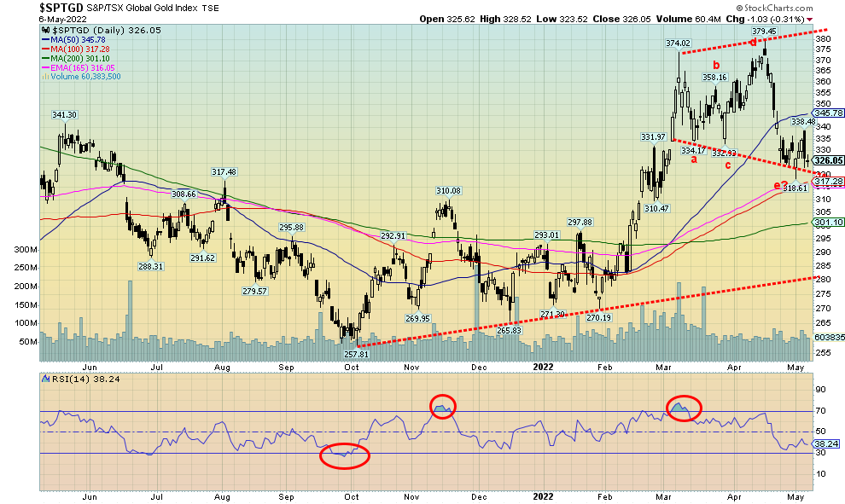Select the red wave label 'b'
This screenshot has width=845, height=504.
[716, 65]
